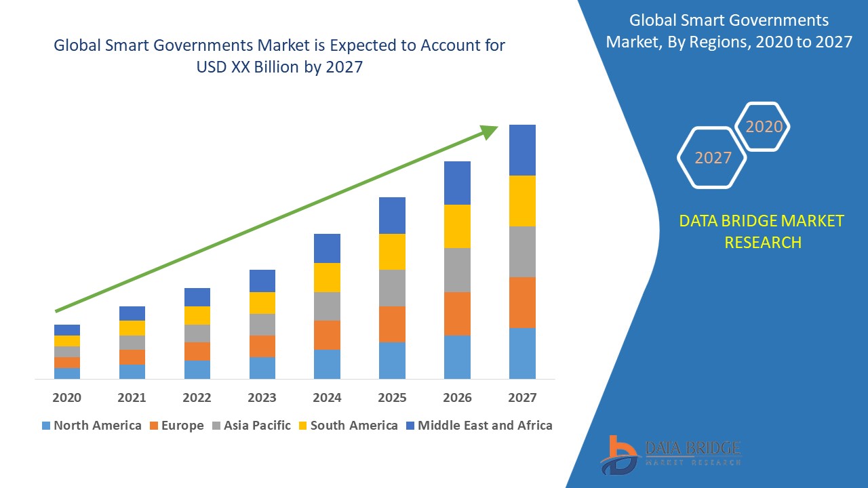Click the chart title about USD XX Billion
Image resolution: width=868 pixels, height=488 pixels.
(279, 56)
